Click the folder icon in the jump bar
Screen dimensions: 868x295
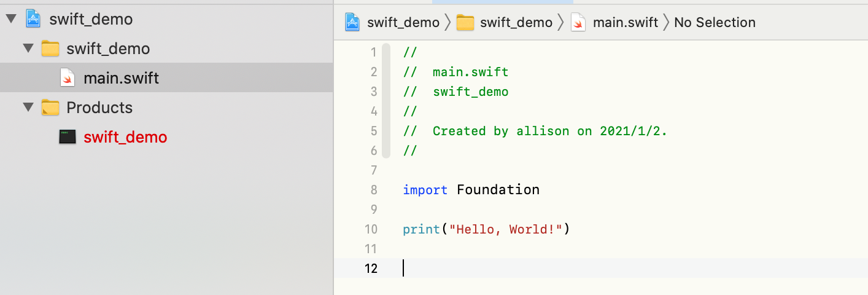pos(466,23)
